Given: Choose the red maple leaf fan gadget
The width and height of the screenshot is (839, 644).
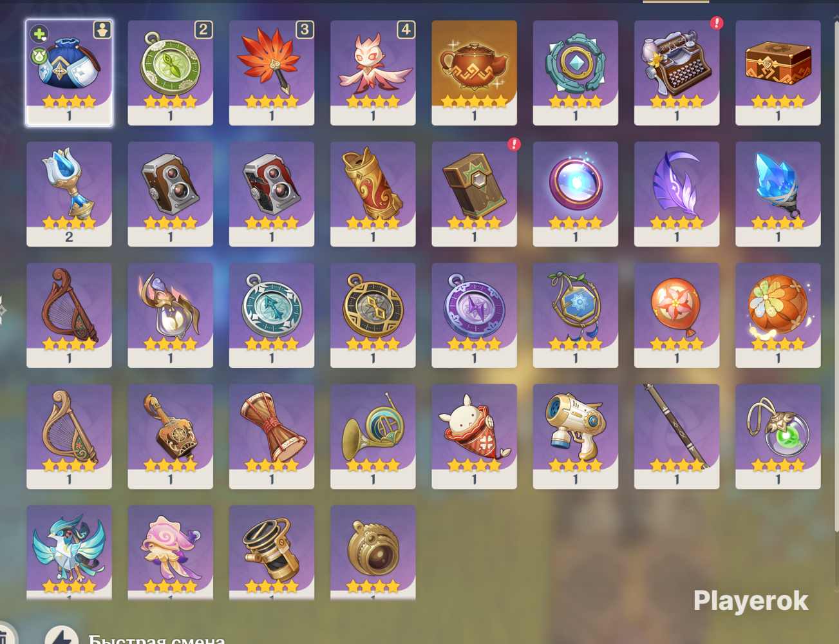Looking at the screenshot, I should click(x=271, y=72).
